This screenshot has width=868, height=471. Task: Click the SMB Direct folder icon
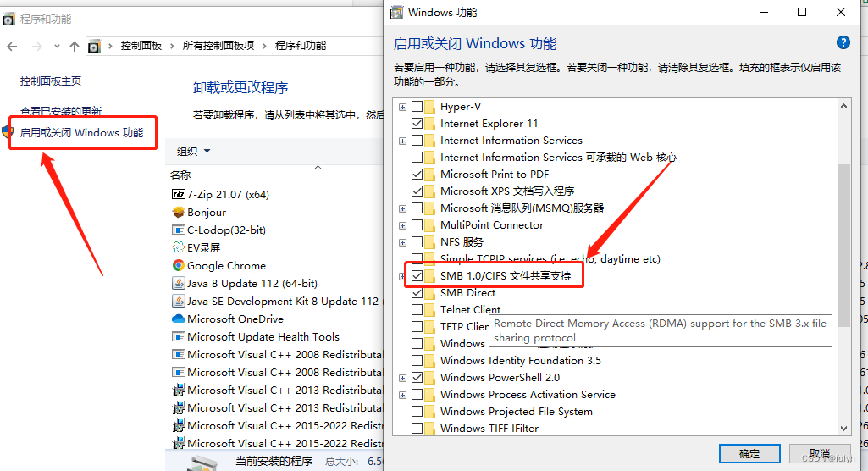pyautogui.click(x=429, y=293)
